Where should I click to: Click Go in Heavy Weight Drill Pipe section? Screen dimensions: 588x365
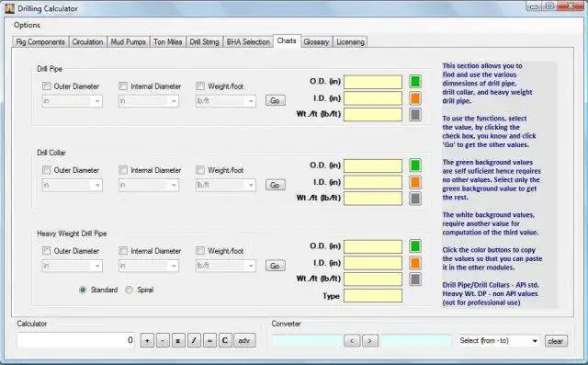(x=276, y=266)
